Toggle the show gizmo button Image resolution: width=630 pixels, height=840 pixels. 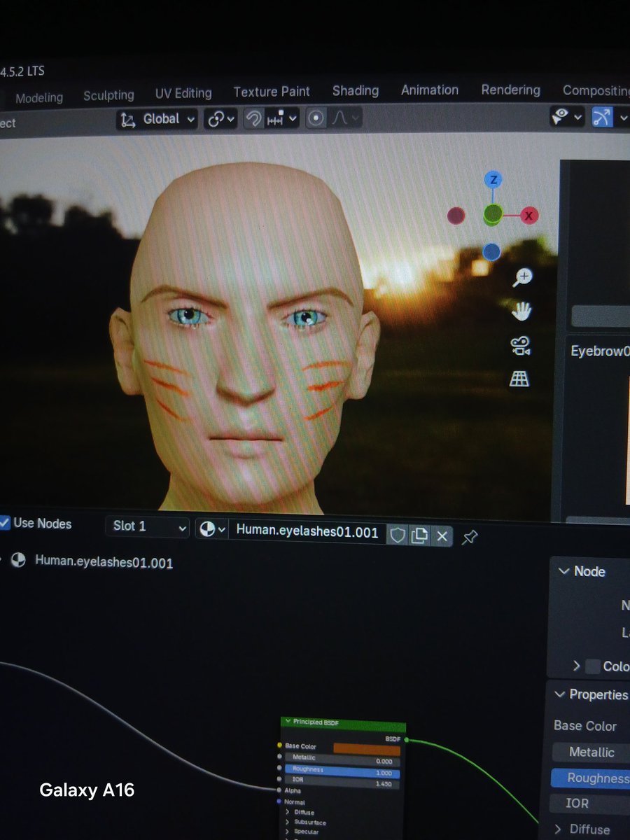pyautogui.click(x=601, y=116)
